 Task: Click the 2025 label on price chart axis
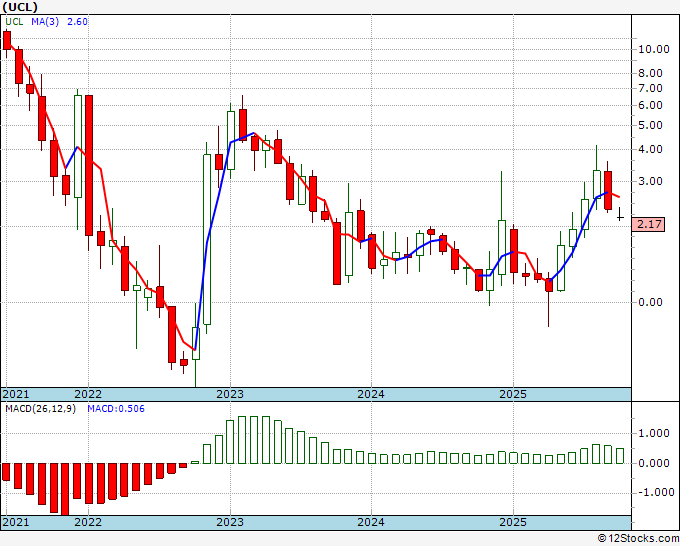pos(513,394)
